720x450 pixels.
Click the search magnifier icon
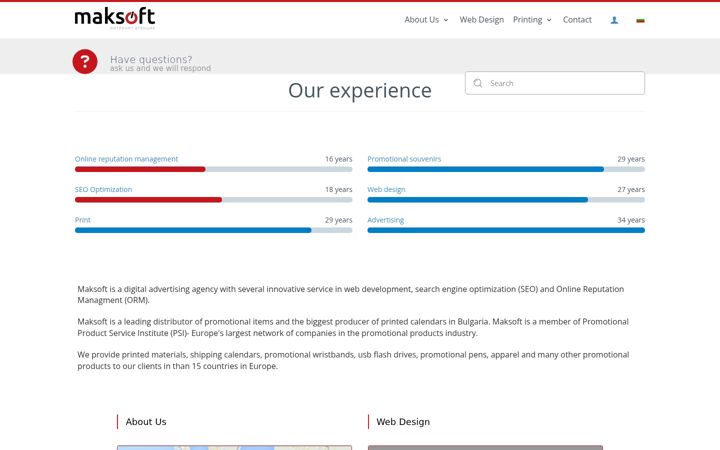click(478, 83)
